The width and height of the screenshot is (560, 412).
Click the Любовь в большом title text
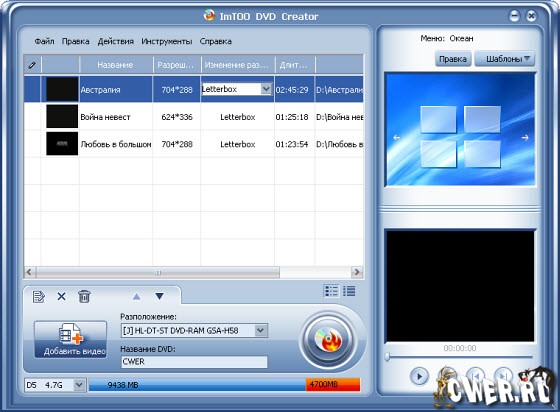tap(116, 144)
